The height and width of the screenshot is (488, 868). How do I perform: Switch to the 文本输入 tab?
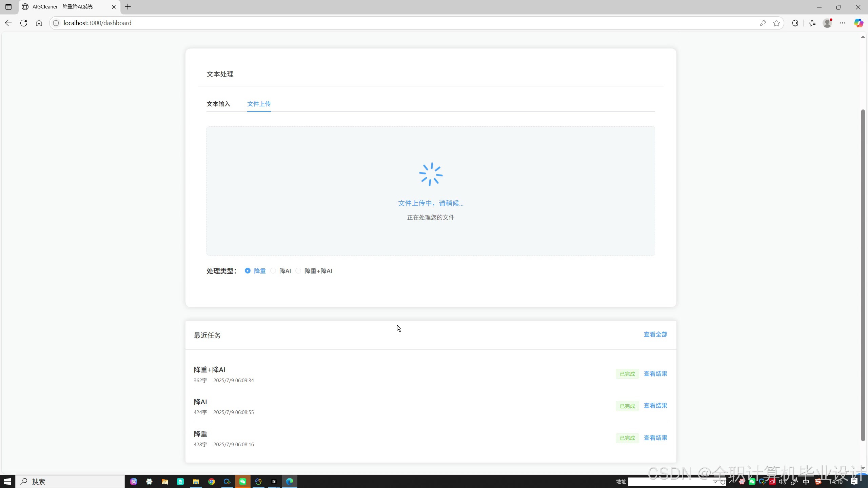pos(218,104)
